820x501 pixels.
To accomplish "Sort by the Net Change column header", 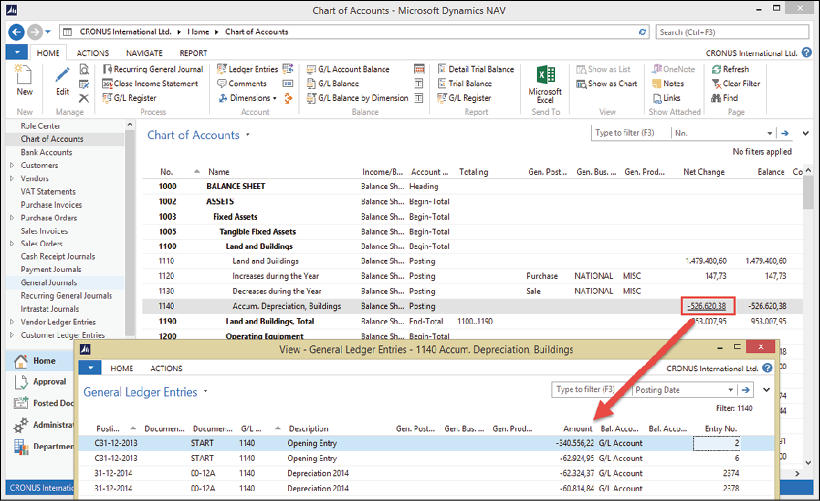I will pyautogui.click(x=704, y=172).
